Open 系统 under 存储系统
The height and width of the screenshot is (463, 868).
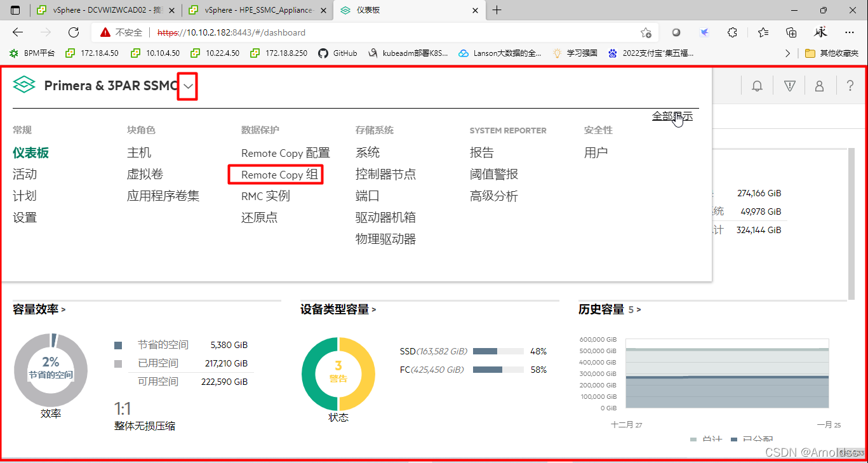point(368,153)
